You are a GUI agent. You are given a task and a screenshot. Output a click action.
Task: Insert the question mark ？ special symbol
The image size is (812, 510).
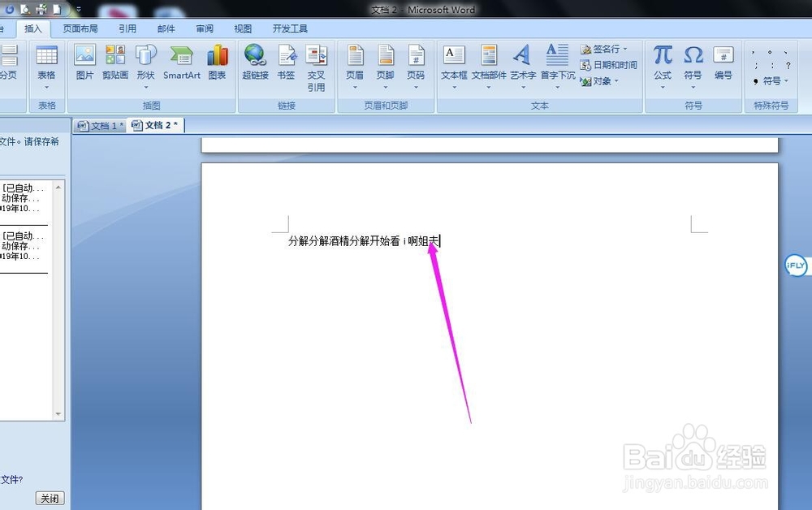pyautogui.click(x=788, y=66)
